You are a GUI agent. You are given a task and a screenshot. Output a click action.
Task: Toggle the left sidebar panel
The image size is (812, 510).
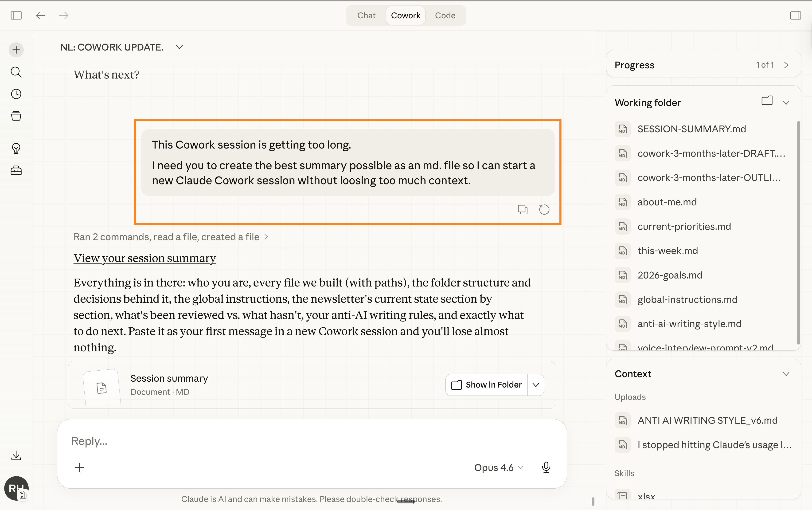(x=16, y=16)
